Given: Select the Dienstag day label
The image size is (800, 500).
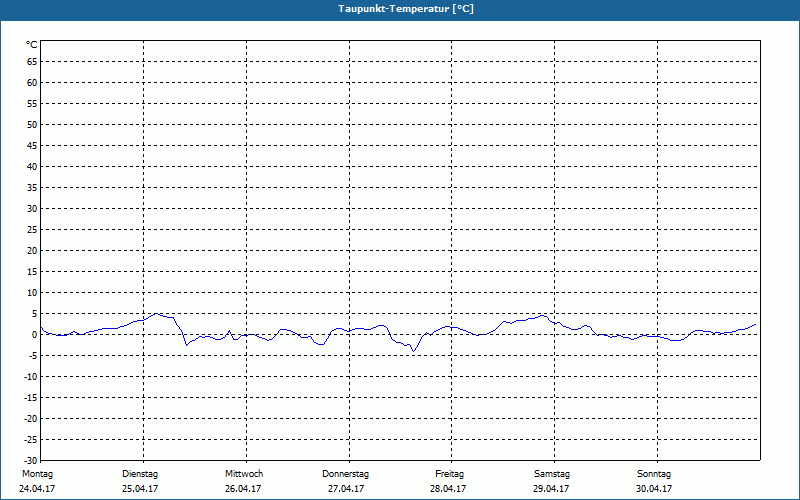Looking at the screenshot, I should point(140,474).
